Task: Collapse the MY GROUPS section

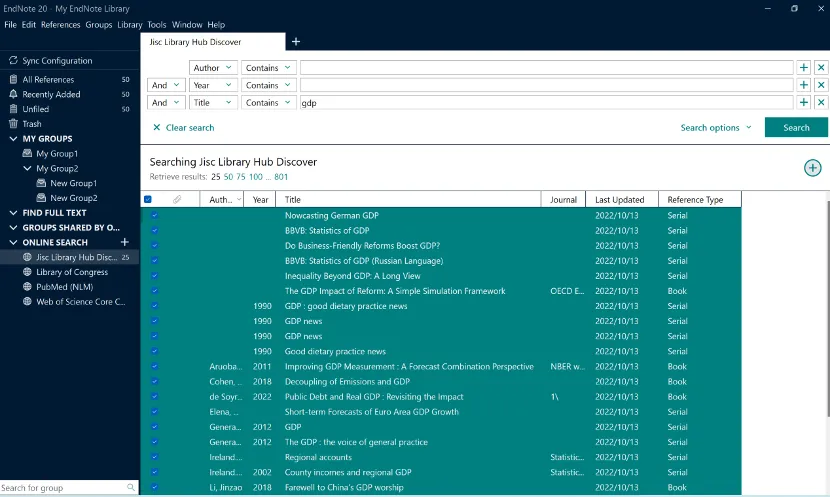Action: coord(13,139)
